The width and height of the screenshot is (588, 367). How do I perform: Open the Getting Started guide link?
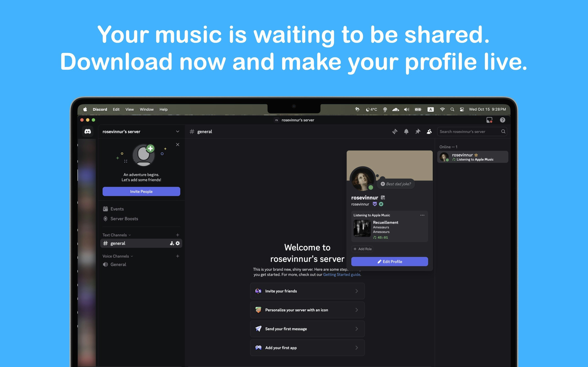(341, 274)
